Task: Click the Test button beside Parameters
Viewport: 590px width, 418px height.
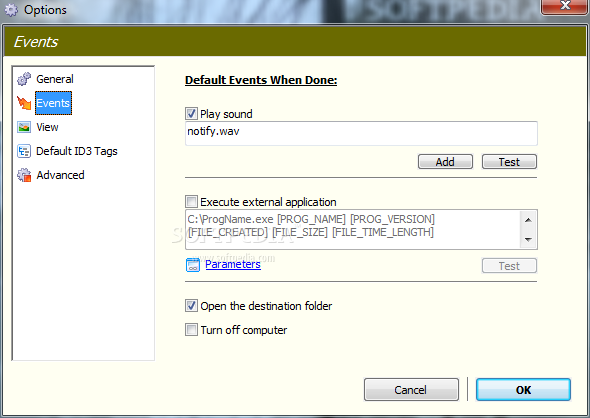Action: click(509, 266)
